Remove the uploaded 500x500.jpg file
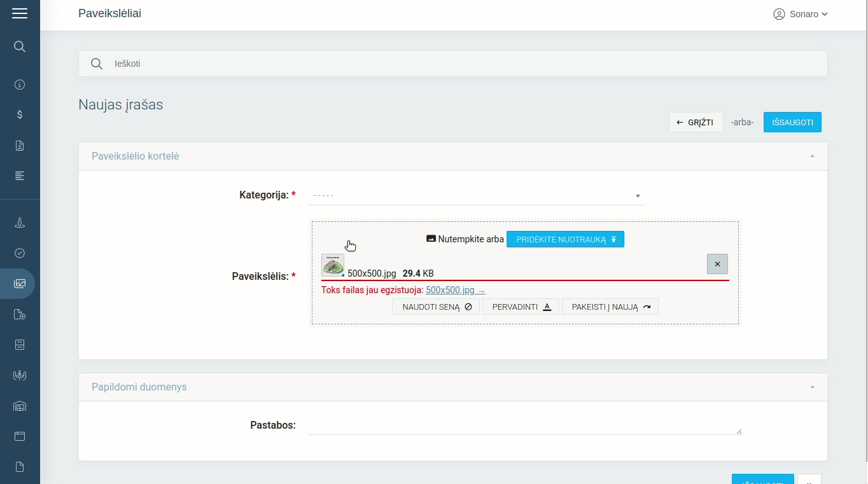 point(717,264)
